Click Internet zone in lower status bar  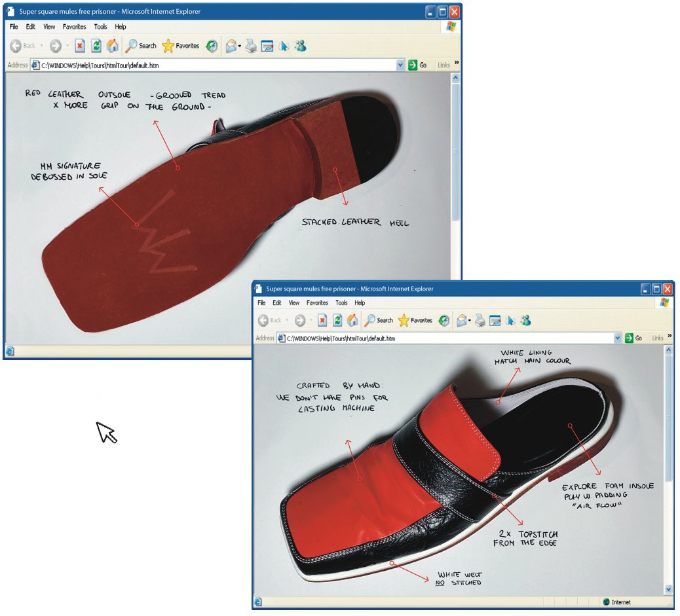point(616,602)
